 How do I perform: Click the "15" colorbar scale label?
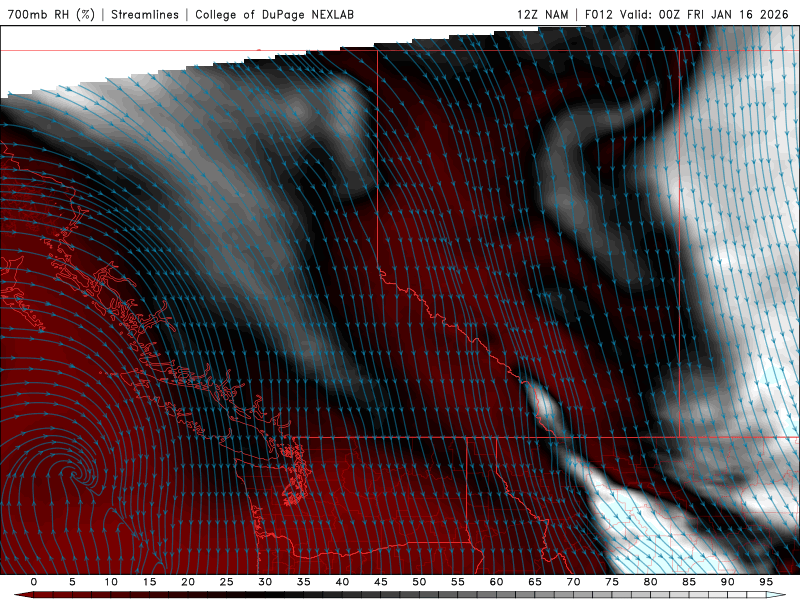coord(149,582)
